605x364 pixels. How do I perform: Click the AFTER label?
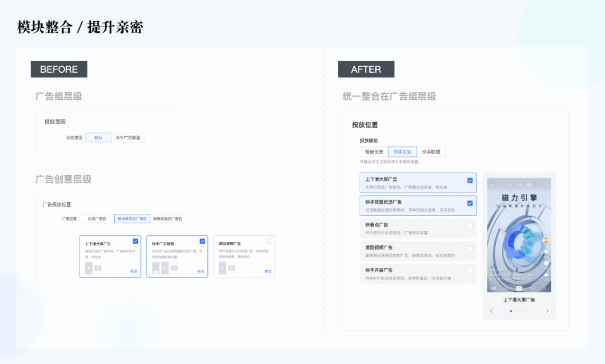(x=366, y=69)
